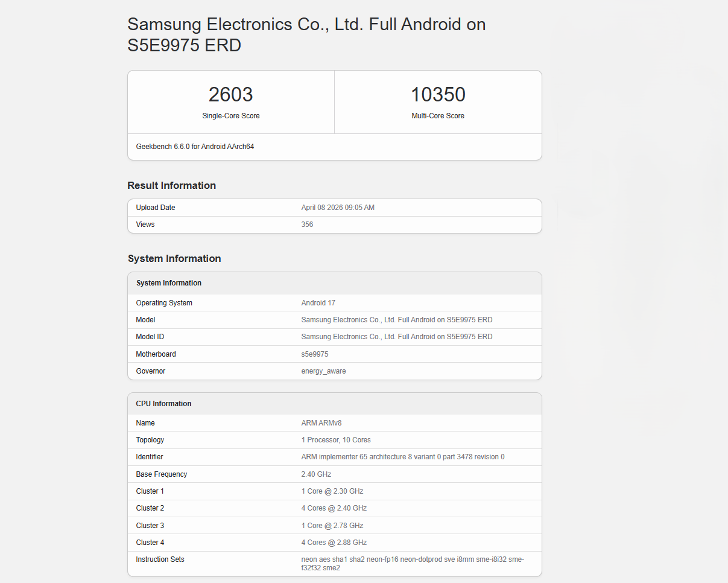The image size is (728, 583).
Task: Click the System Information table header
Action: click(x=169, y=283)
